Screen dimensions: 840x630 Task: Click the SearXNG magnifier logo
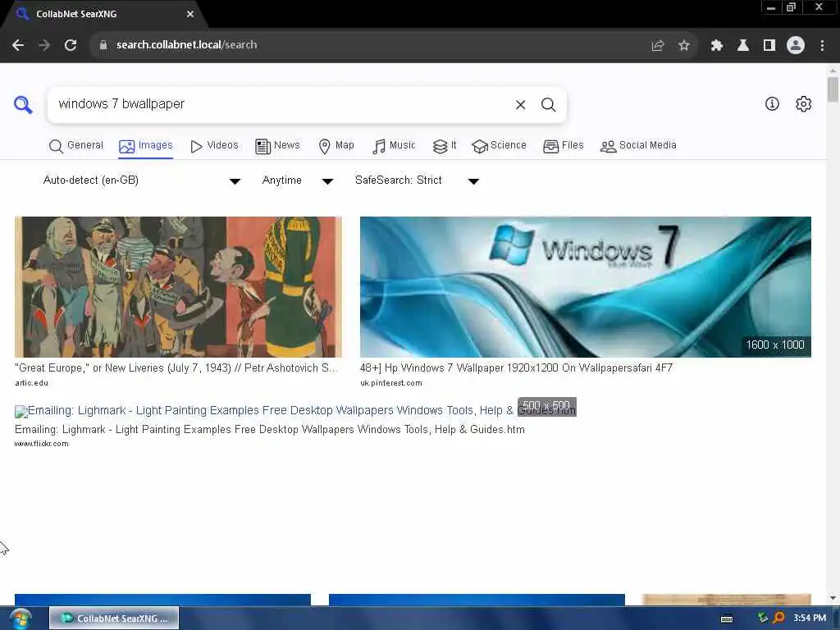[23, 104]
